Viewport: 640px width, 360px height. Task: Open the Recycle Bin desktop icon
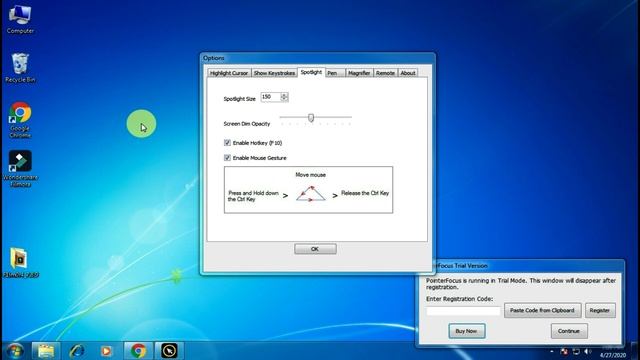click(x=20, y=68)
